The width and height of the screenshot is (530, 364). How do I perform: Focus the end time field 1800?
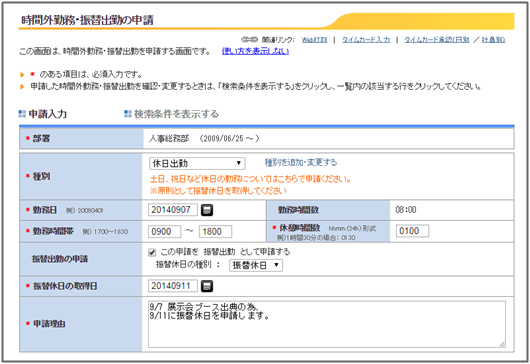[x=215, y=232]
